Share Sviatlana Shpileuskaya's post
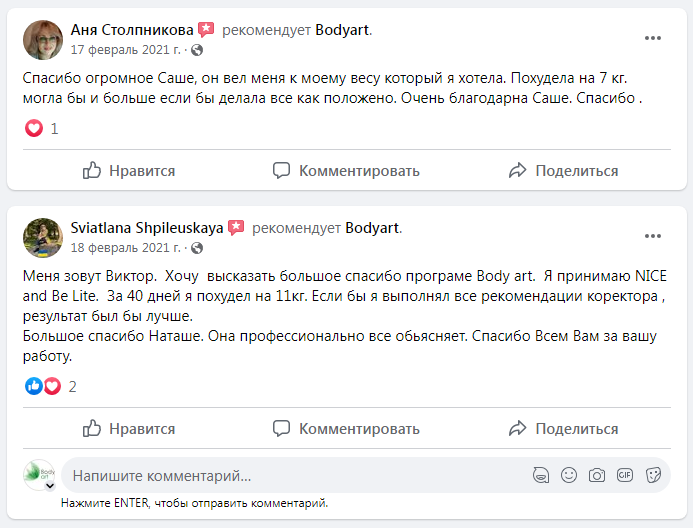 pyautogui.click(x=563, y=429)
